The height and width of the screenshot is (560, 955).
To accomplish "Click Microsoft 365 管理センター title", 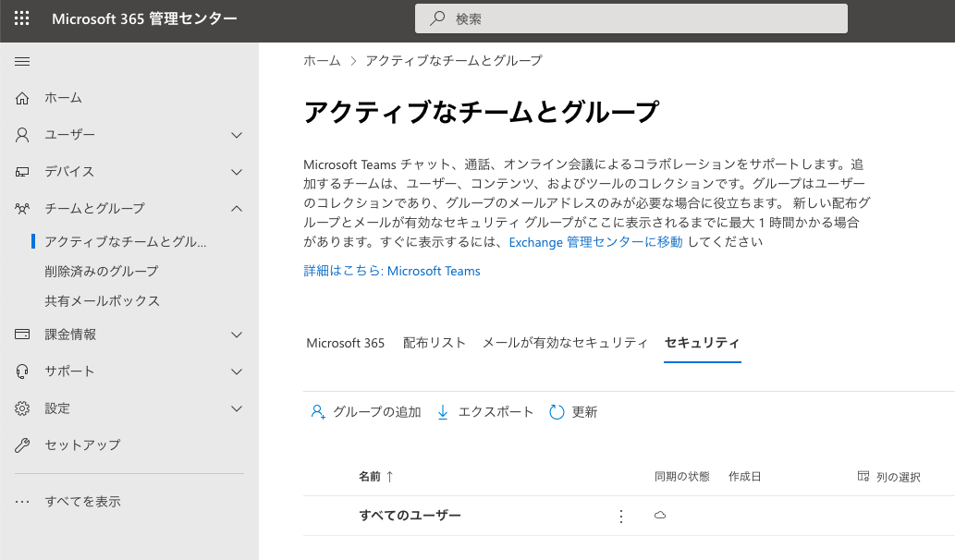I will click(x=144, y=18).
